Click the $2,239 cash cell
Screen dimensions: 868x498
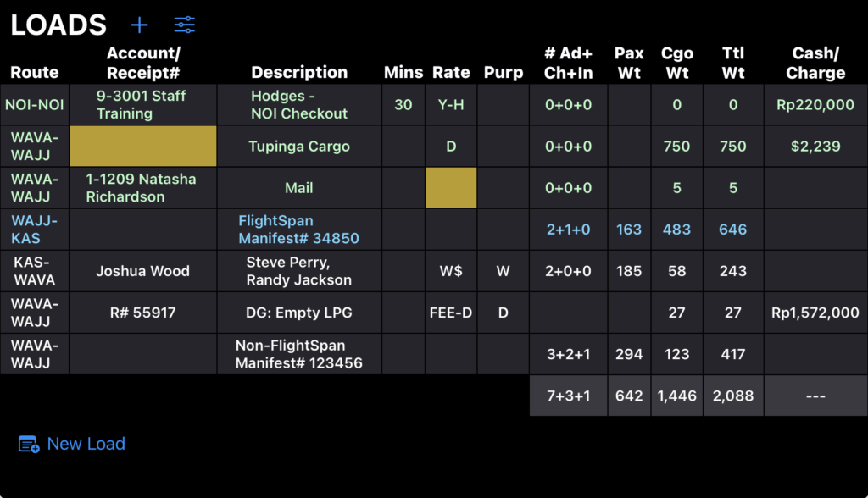[815, 147]
